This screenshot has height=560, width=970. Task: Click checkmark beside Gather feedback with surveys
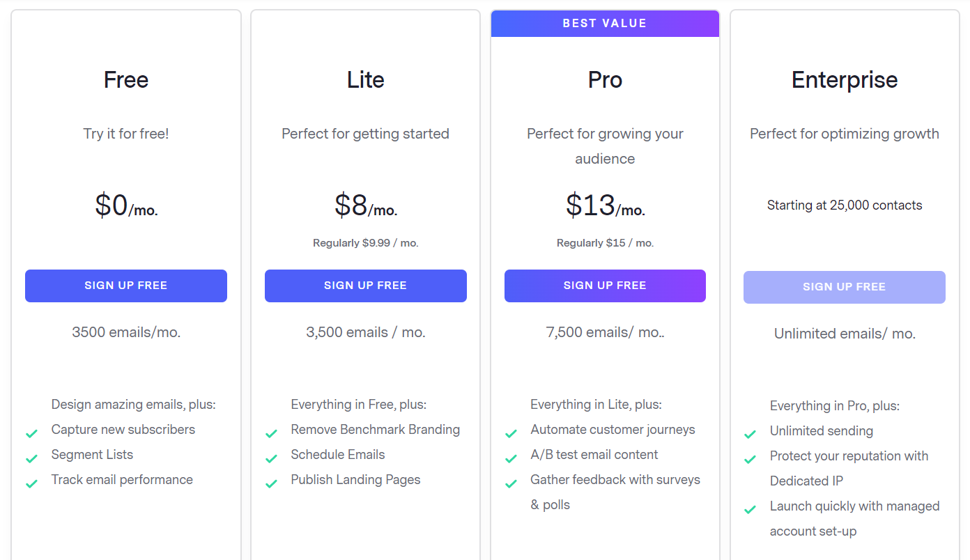click(511, 484)
